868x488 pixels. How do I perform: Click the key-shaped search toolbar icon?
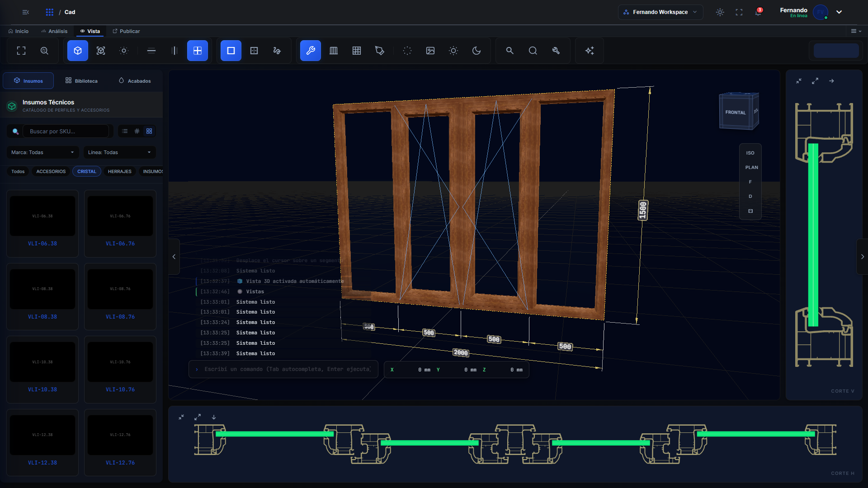(556, 51)
